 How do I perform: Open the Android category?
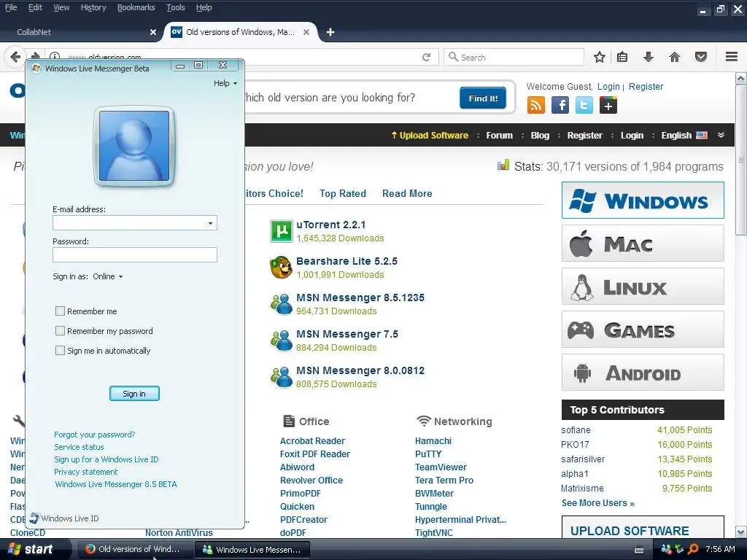click(x=643, y=373)
